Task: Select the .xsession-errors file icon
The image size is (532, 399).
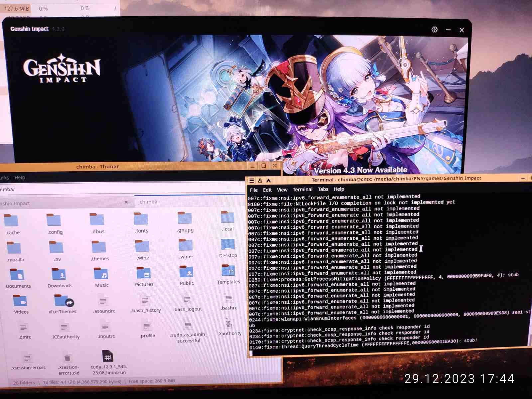Action: [27, 358]
